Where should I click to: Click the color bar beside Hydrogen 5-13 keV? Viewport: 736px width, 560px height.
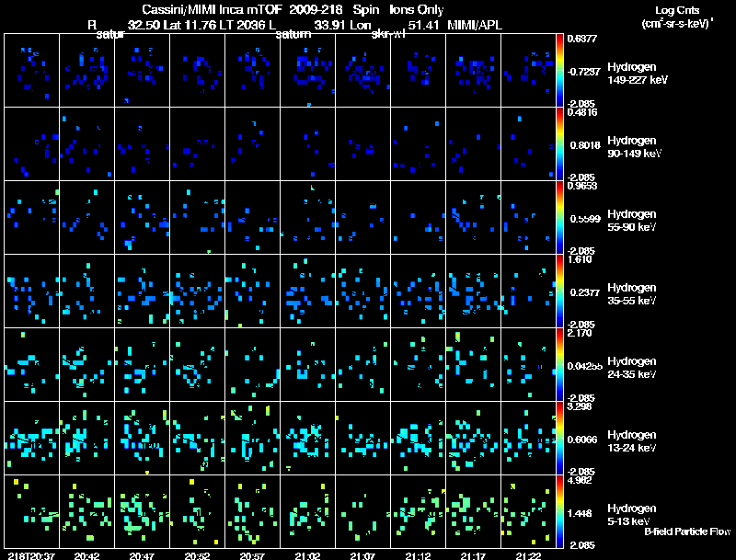559,511
